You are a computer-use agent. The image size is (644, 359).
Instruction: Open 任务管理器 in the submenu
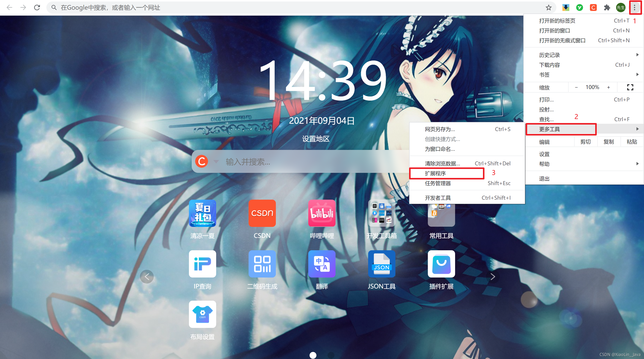coord(467,183)
